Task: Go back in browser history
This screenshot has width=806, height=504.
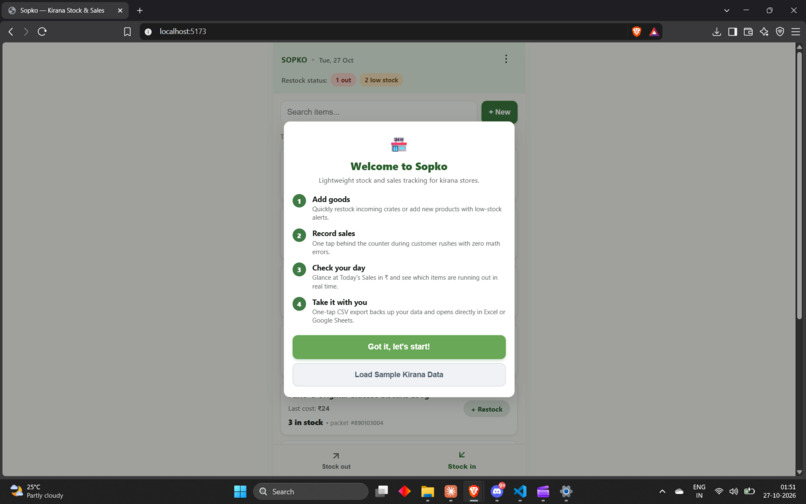Action: pyautogui.click(x=11, y=31)
